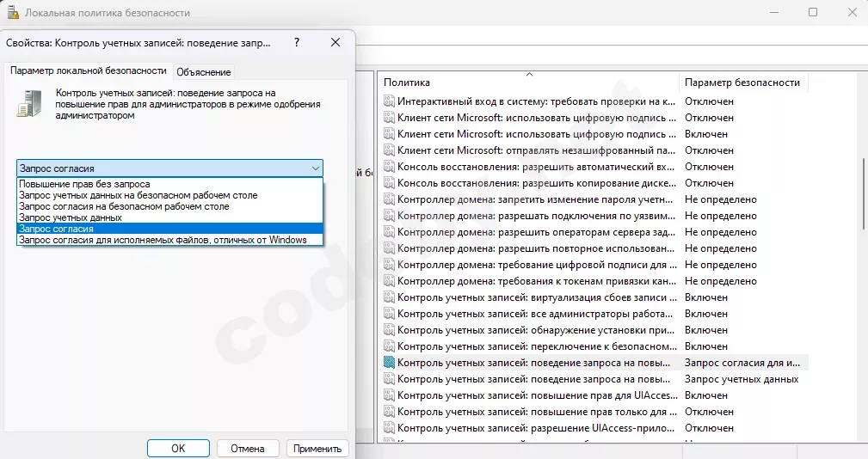Image resolution: width=868 pixels, height=459 pixels.
Task: Click the icon of отправлять незашифрованный пароль policy
Action: [389, 150]
